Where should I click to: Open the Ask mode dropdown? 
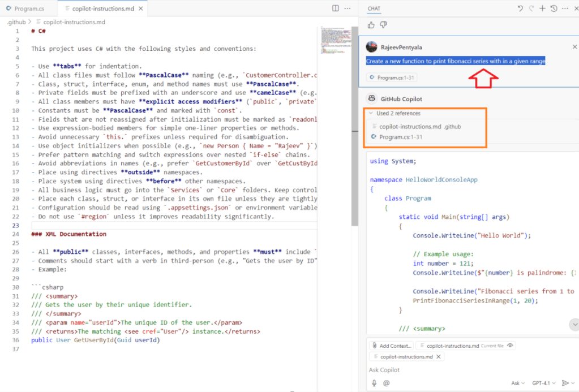coord(518,383)
